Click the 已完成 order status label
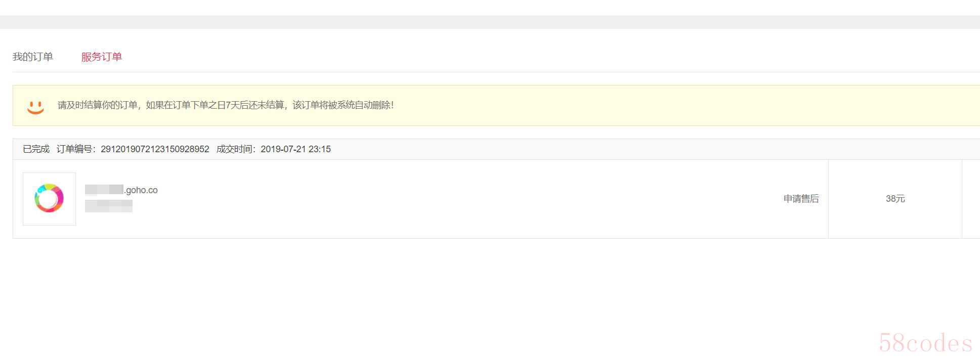This screenshot has height=358, width=980. 36,149
